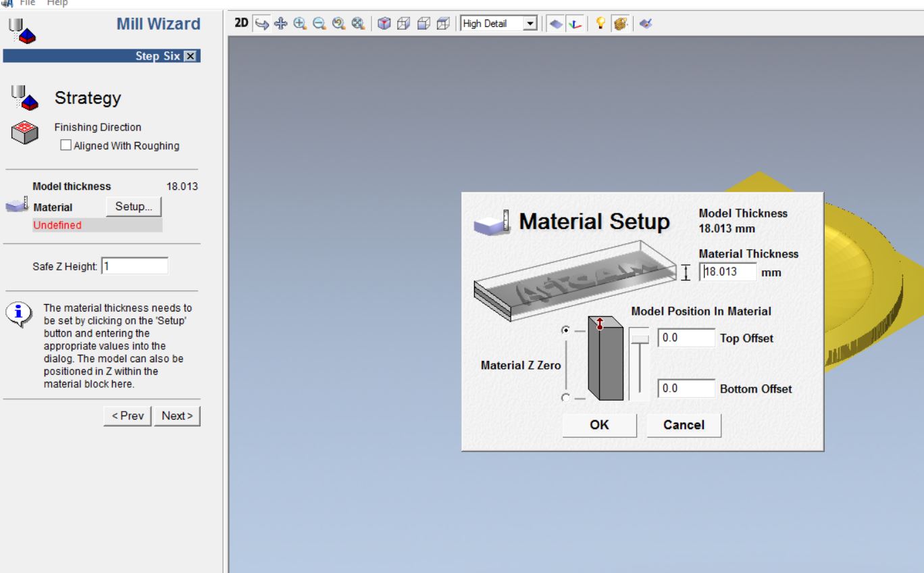The width and height of the screenshot is (924, 573).
Task: Enable Aligned With Roughing checkbox
Action: pos(66,145)
